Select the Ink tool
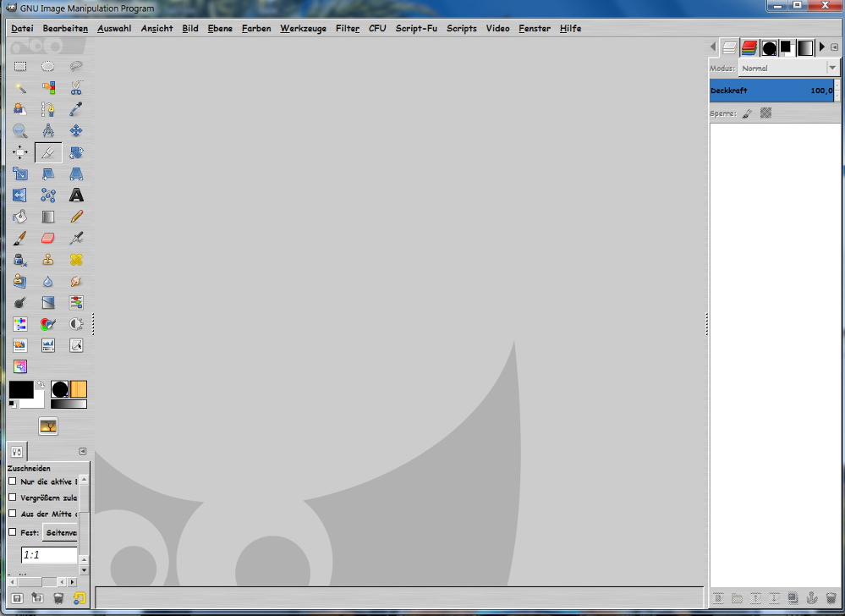The width and height of the screenshot is (845, 616). [x=20, y=260]
